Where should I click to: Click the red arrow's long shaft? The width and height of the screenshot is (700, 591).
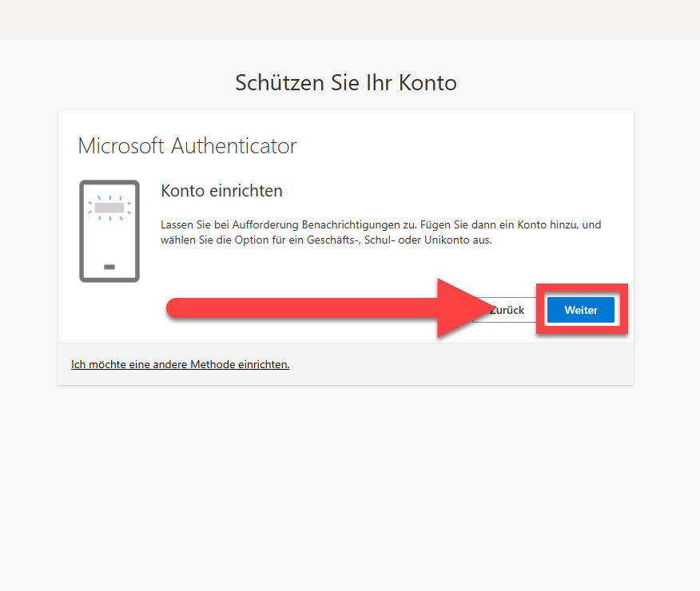[304, 308]
